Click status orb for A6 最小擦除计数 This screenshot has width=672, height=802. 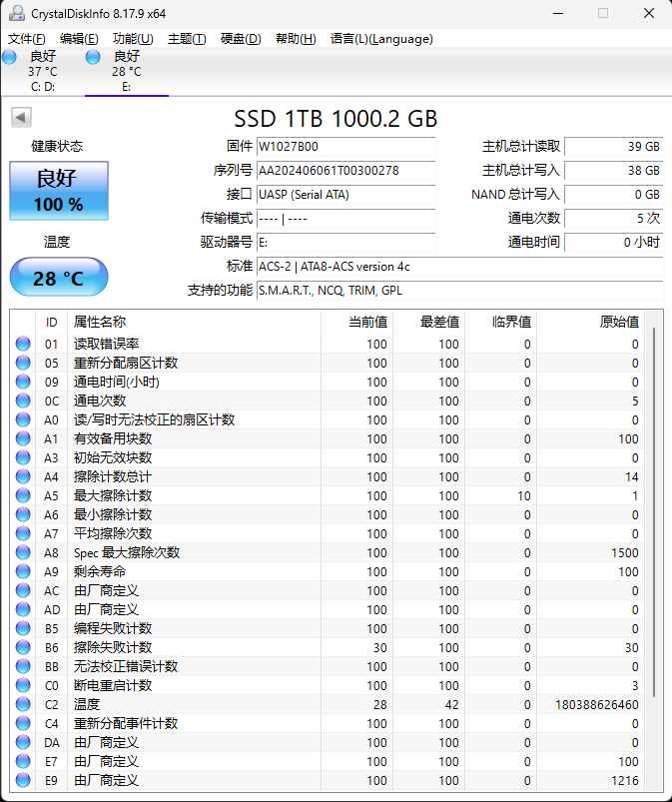click(23, 514)
